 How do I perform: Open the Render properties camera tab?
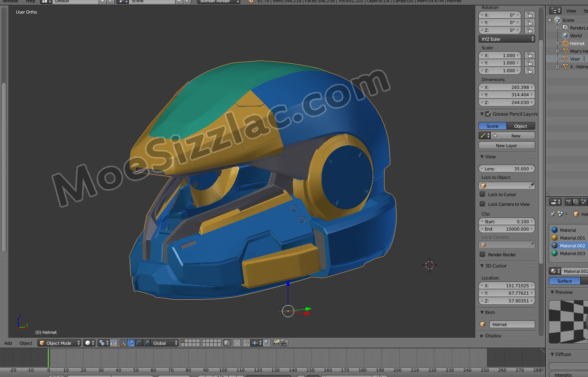(568, 202)
